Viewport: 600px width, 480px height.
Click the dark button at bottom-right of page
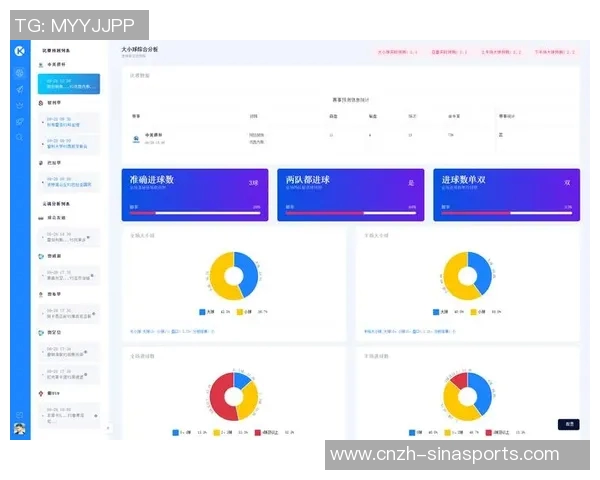[569, 424]
